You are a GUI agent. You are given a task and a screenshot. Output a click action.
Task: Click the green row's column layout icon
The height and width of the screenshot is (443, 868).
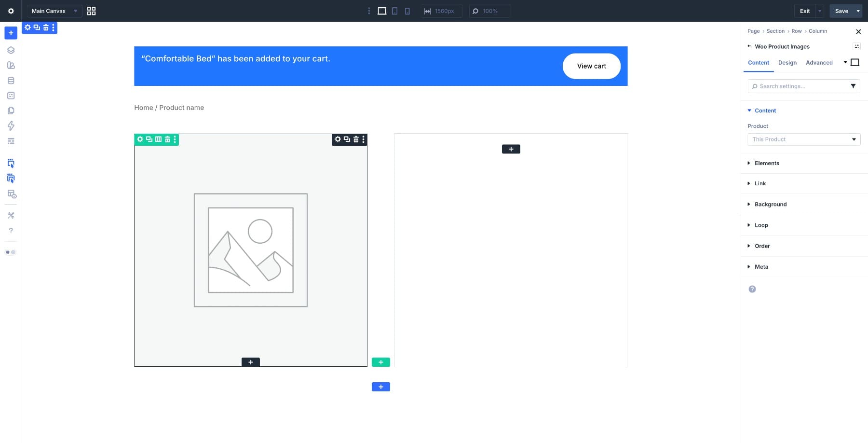tap(158, 139)
